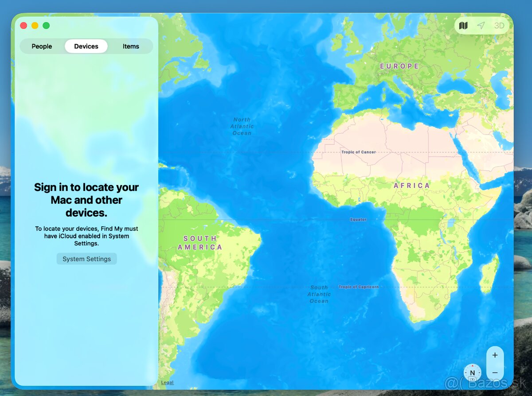532x396 pixels.
Task: Zoom out with the minus button
Action: tap(495, 373)
